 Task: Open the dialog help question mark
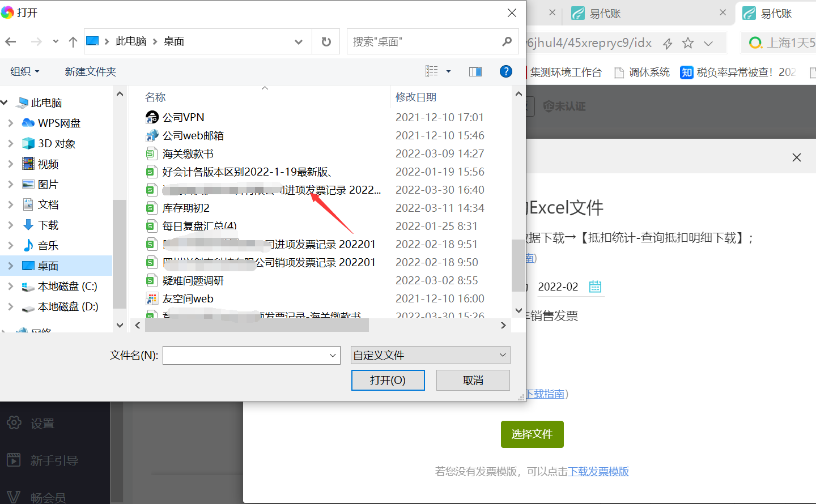[505, 71]
